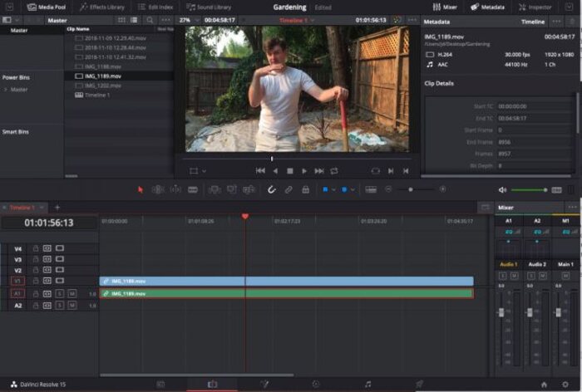
Task: Open the Edit Index panel
Action: 155,7
